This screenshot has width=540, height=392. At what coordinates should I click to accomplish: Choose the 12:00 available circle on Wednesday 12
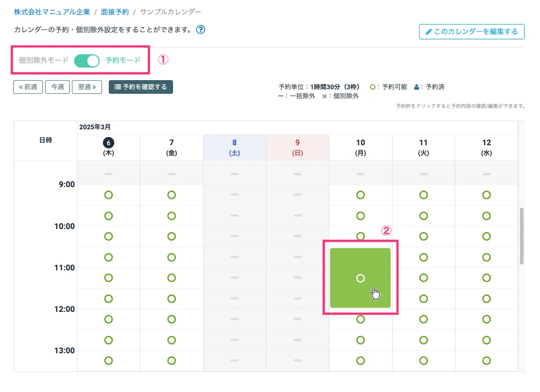click(486, 319)
